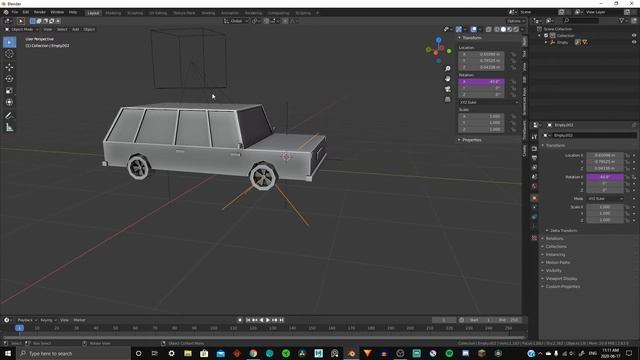The height and width of the screenshot is (360, 640).
Task: Open Tool properties tab icon
Action: point(534,137)
